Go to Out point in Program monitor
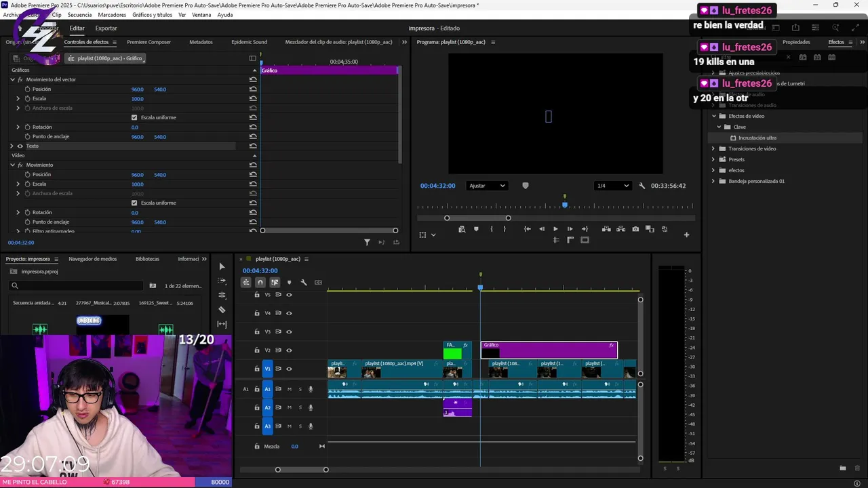This screenshot has height=488, width=868. coord(585,229)
